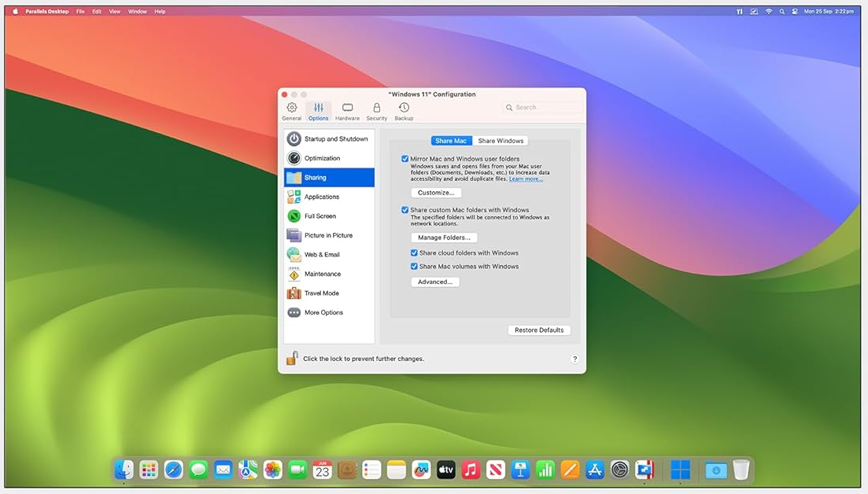This screenshot has height=494, width=868.
Task: Switch to the Hardware toolbar tab
Action: 347,111
